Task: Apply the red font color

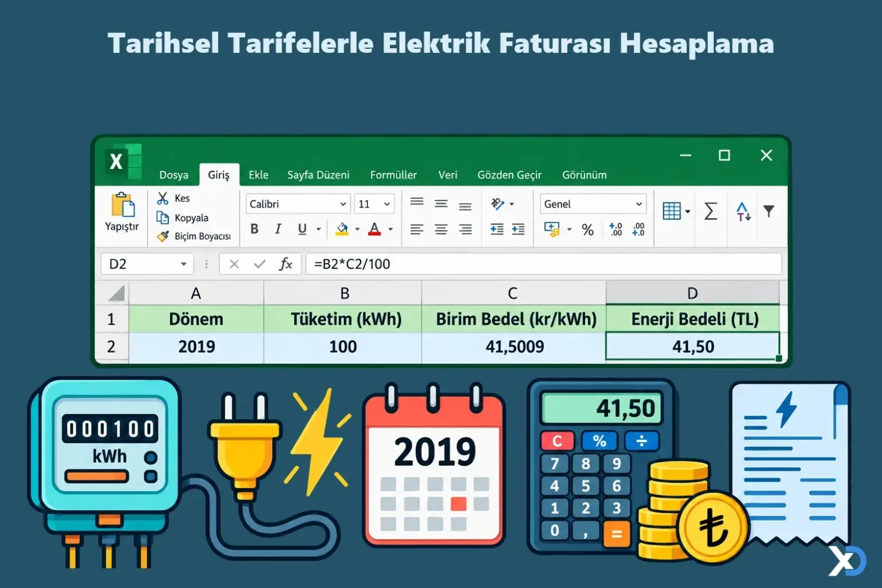Action: tap(374, 229)
